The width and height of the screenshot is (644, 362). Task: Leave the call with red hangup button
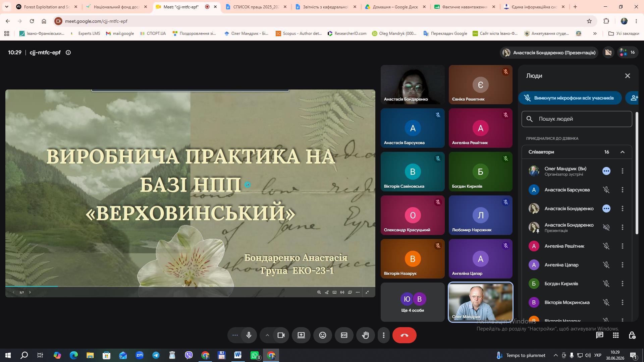click(x=405, y=335)
